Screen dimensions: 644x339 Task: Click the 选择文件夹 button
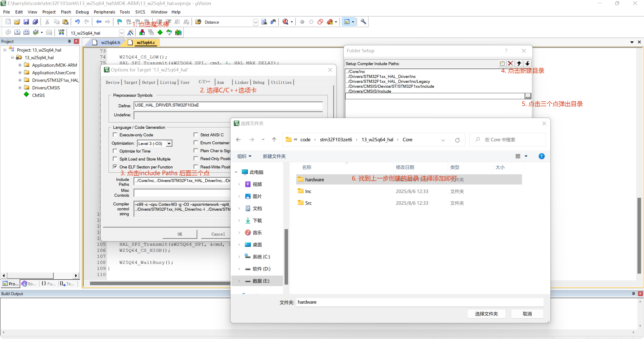tap(486, 314)
